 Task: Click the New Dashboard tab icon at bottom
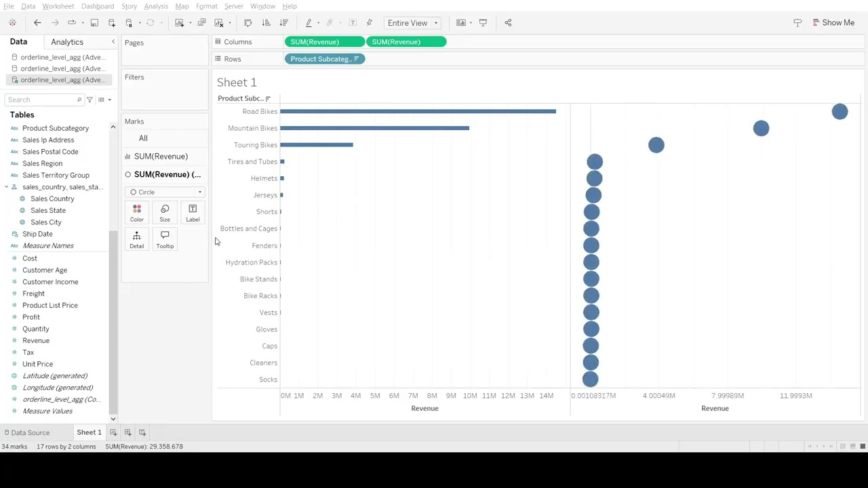coord(127,432)
